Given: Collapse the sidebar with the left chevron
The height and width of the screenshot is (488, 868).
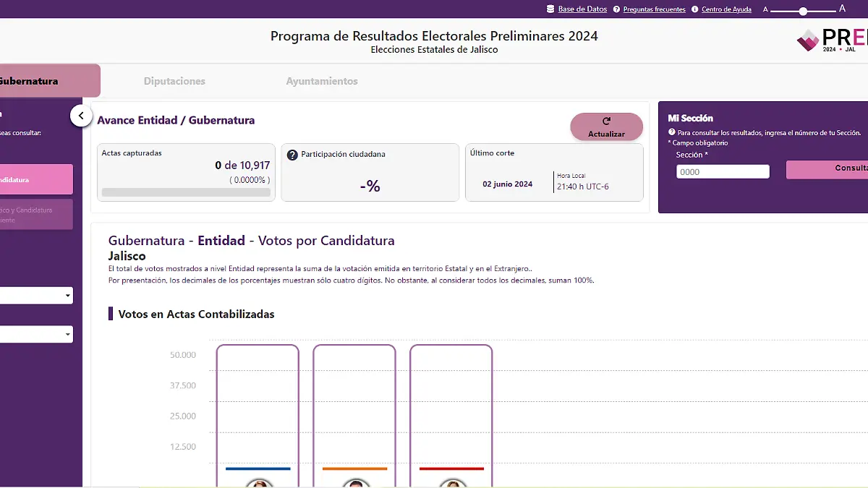Looking at the screenshot, I should pos(81,116).
